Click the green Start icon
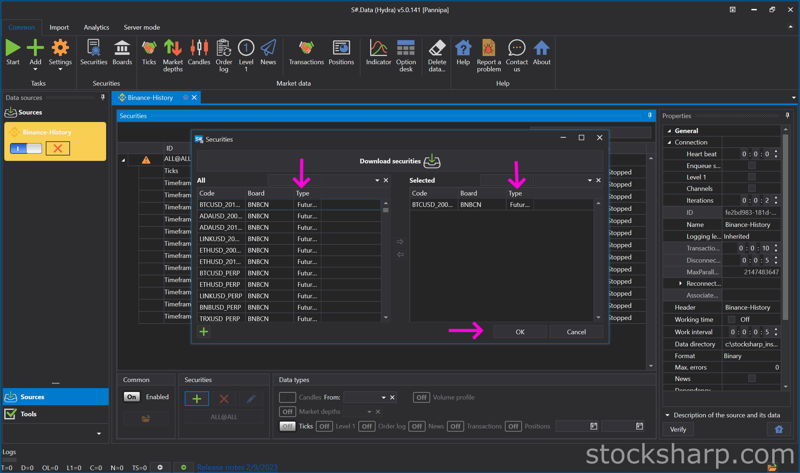This screenshot has width=800, height=473. [x=13, y=48]
